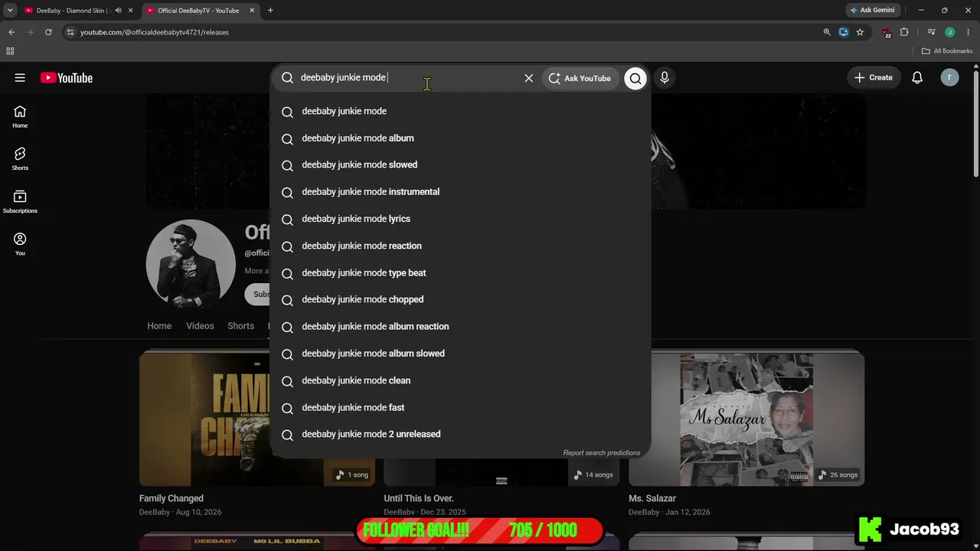Image resolution: width=980 pixels, height=551 pixels.
Task: Expand the tab search dropdown
Action: (x=10, y=10)
